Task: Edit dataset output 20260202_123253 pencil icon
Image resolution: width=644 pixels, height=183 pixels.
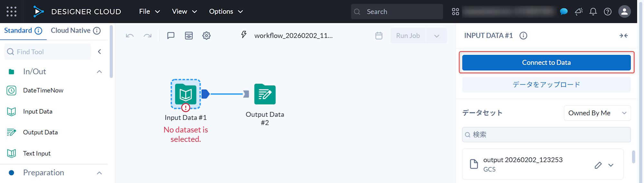Action: point(598,165)
